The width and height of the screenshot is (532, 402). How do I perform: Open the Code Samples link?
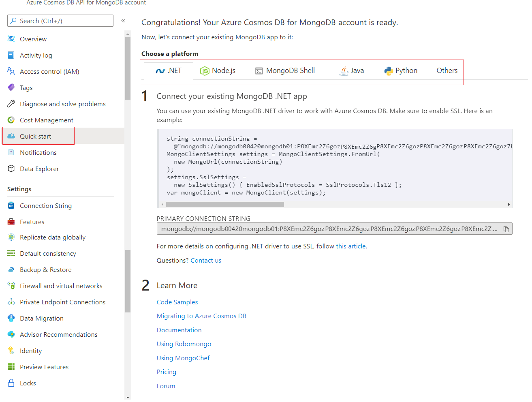177,302
